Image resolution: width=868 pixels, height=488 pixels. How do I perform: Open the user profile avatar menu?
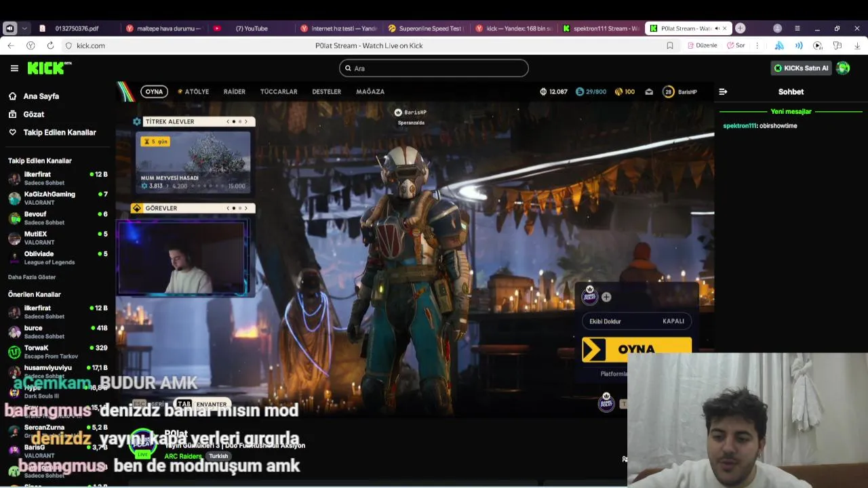click(843, 68)
